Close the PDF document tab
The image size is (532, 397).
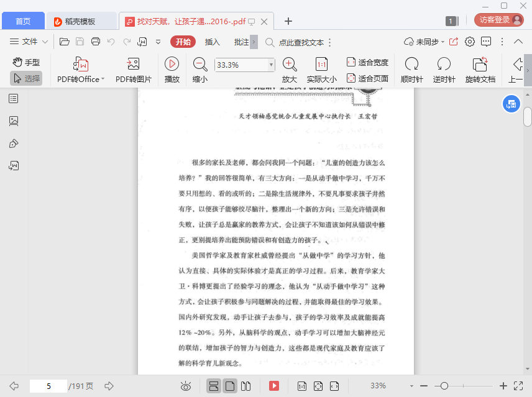(264, 22)
